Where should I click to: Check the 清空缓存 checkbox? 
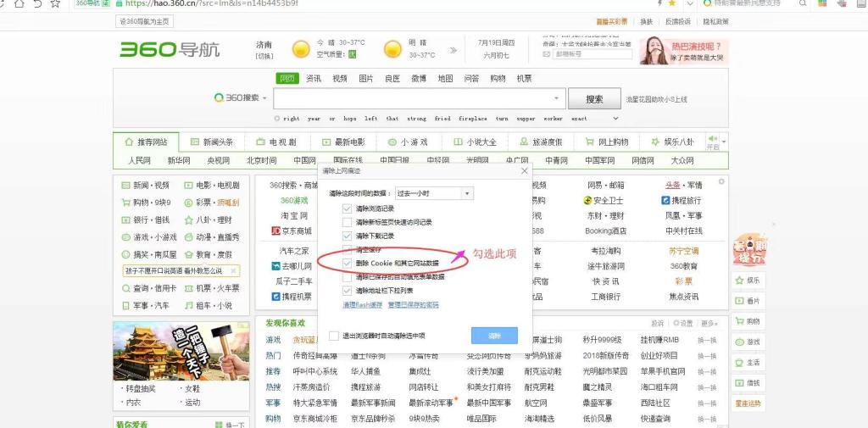(347, 249)
